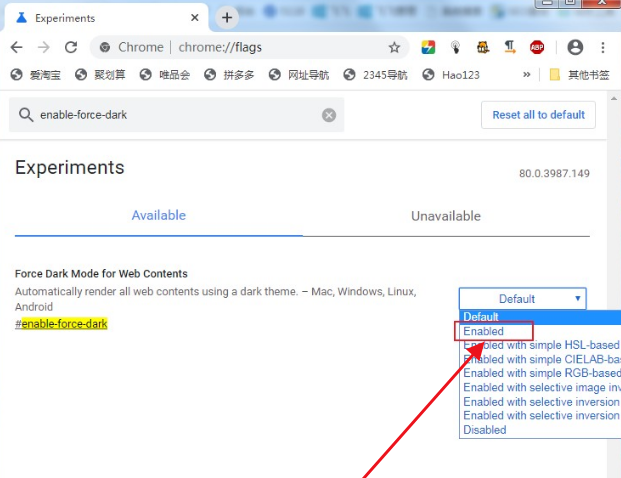This screenshot has width=621, height=478.
Task: Expand the hidden bookmarks chevron
Action: tap(526, 74)
